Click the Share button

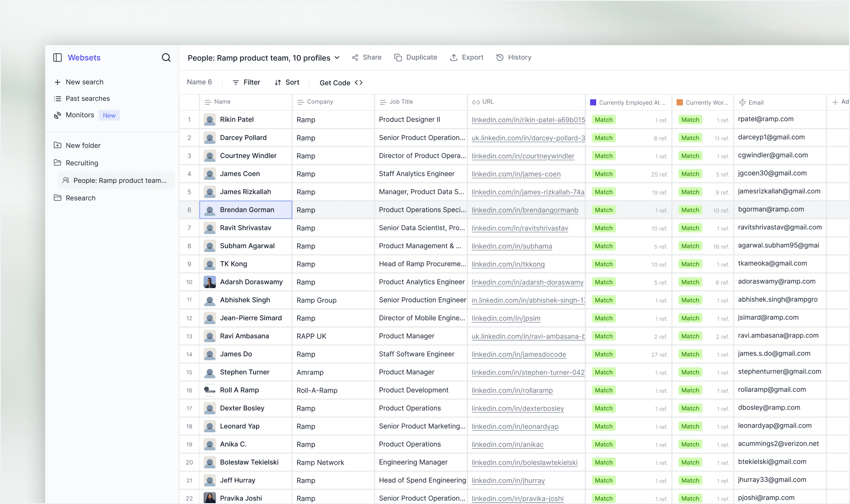(x=367, y=57)
